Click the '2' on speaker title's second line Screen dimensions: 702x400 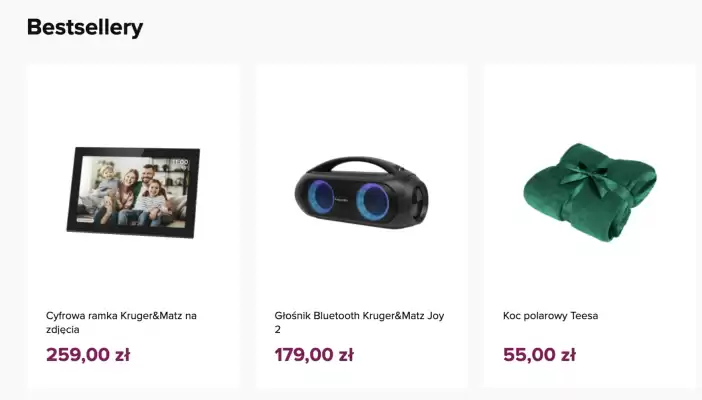[x=278, y=330]
